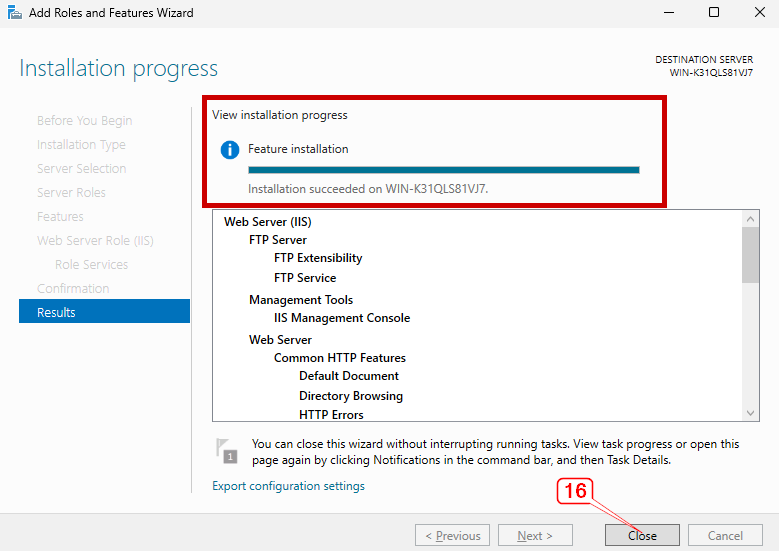The image size is (779, 551).
Task: Select the Server Selection step
Action: [x=81, y=168]
